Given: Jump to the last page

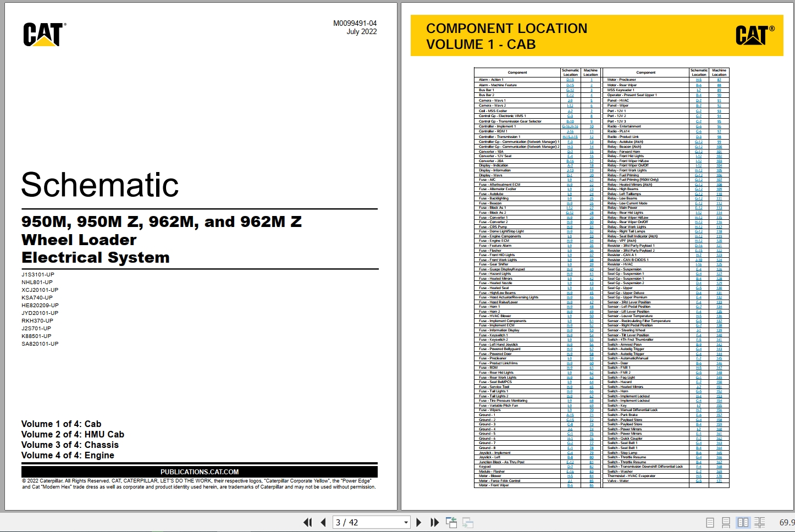Looking at the screenshot, I should tap(434, 523).
